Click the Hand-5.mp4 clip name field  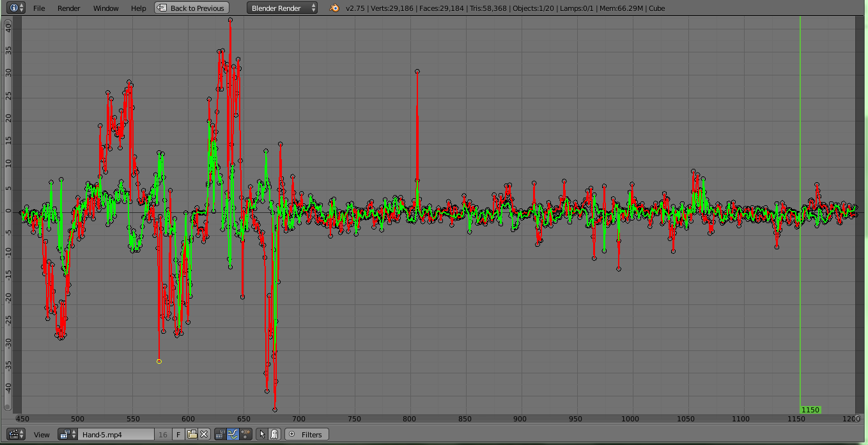click(x=116, y=434)
